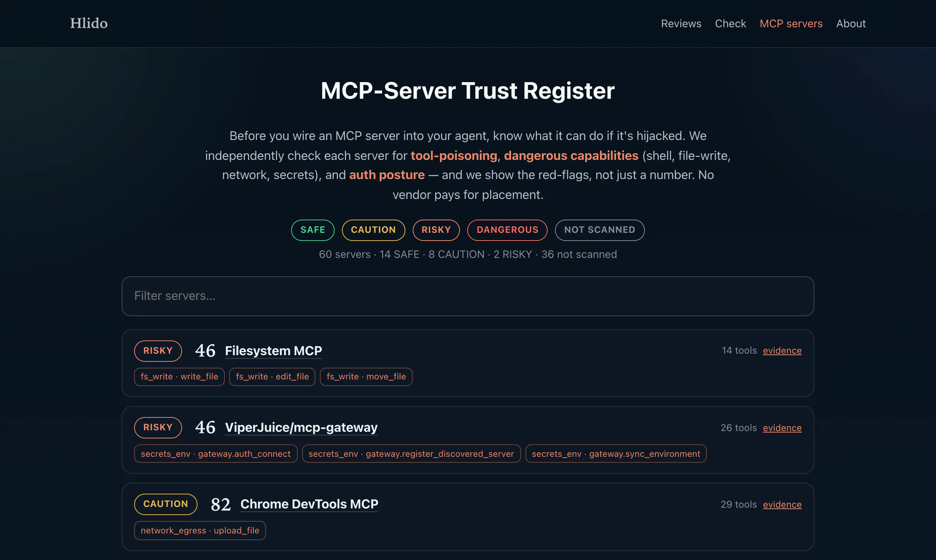Click CAUTION badge on Chrome DevTools card
This screenshot has width=936, height=560.
tap(165, 504)
